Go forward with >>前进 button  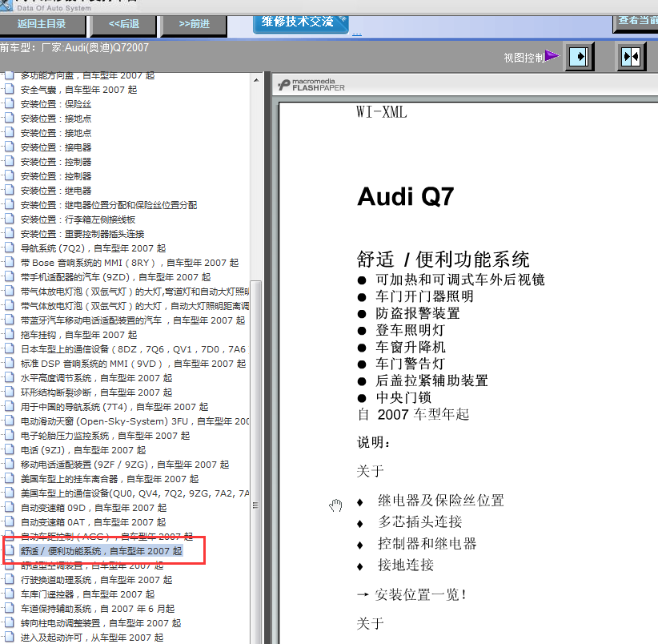(x=195, y=24)
